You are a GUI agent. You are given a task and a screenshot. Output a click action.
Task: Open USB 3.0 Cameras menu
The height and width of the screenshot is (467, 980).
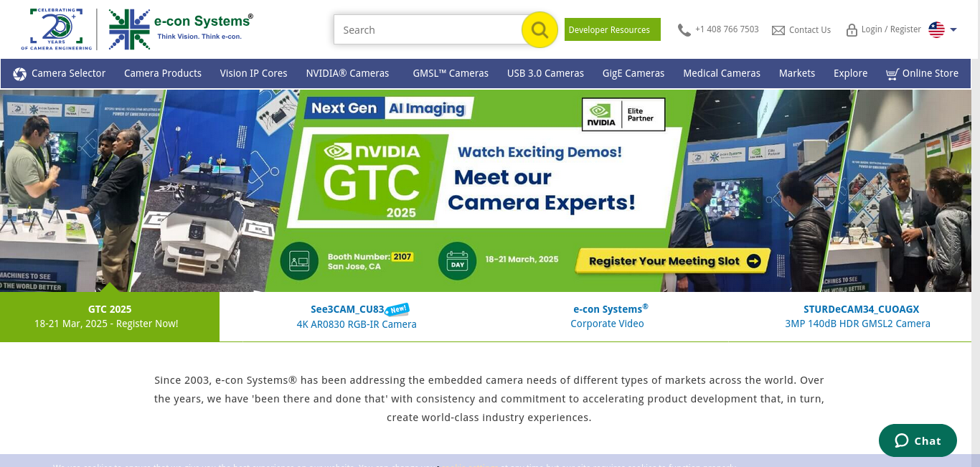545,73
